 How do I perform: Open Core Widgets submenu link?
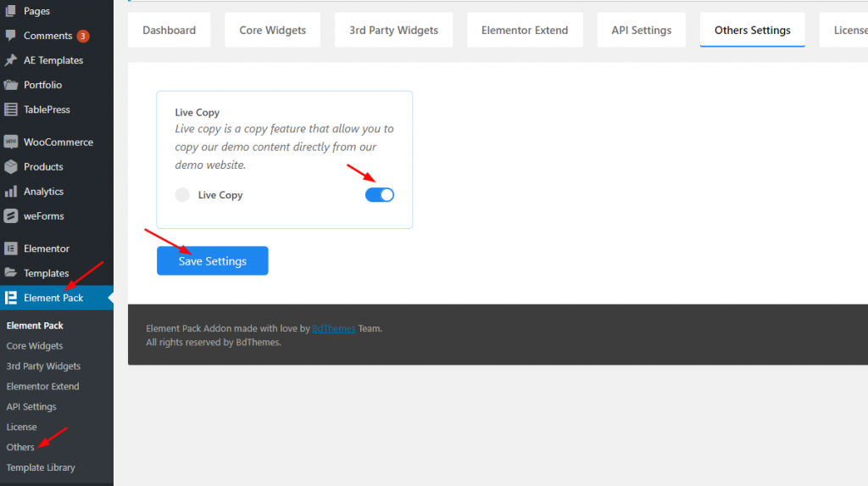[34, 345]
